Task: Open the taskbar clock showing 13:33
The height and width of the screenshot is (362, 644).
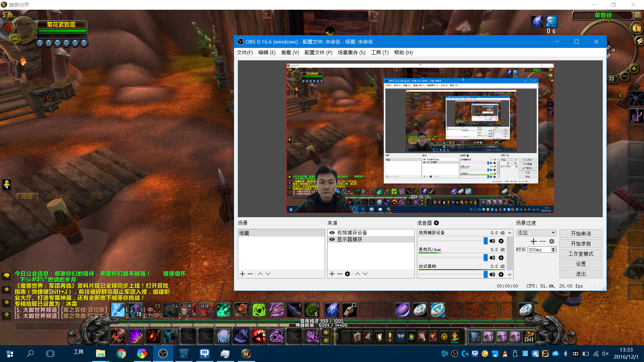Action: coord(626,353)
